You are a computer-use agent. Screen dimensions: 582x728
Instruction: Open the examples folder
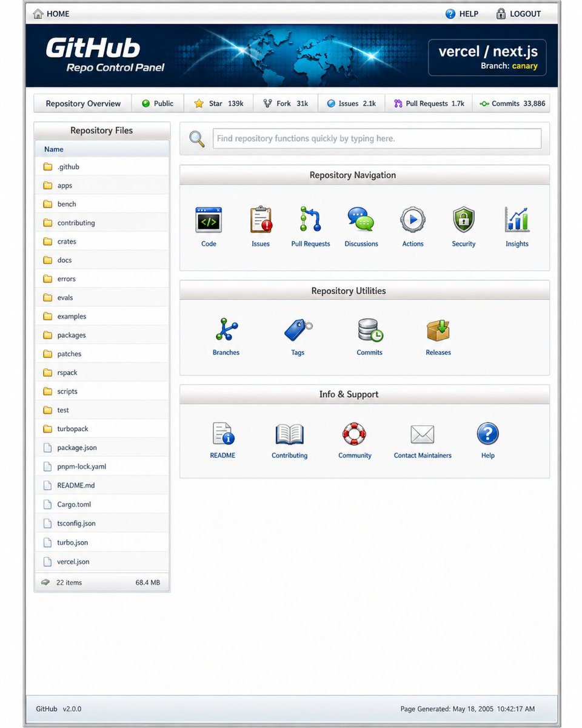(x=102, y=317)
